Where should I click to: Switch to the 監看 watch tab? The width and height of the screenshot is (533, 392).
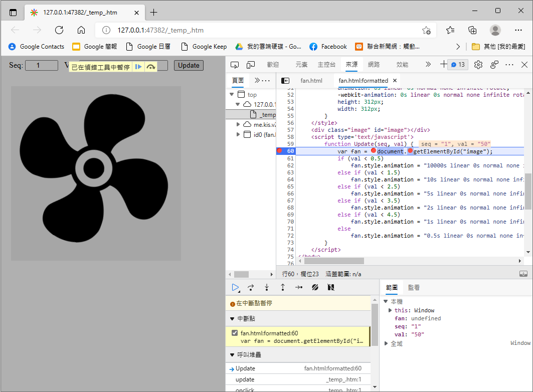pyautogui.click(x=414, y=287)
